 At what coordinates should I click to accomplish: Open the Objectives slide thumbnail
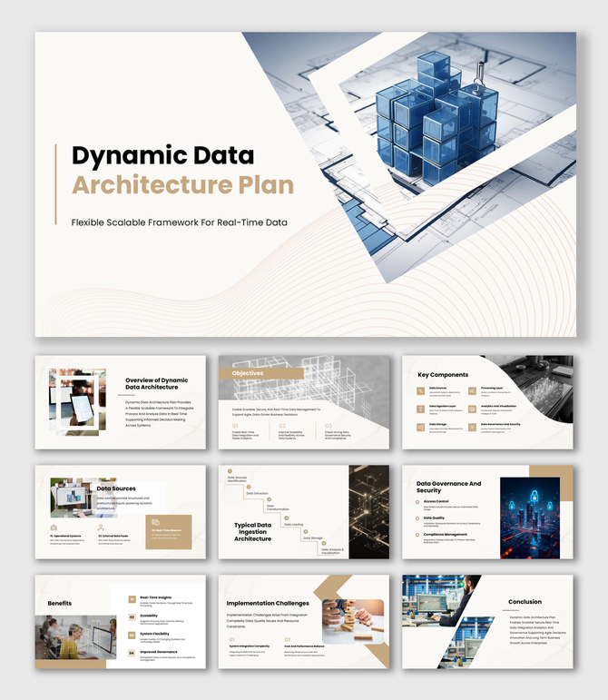(304, 402)
